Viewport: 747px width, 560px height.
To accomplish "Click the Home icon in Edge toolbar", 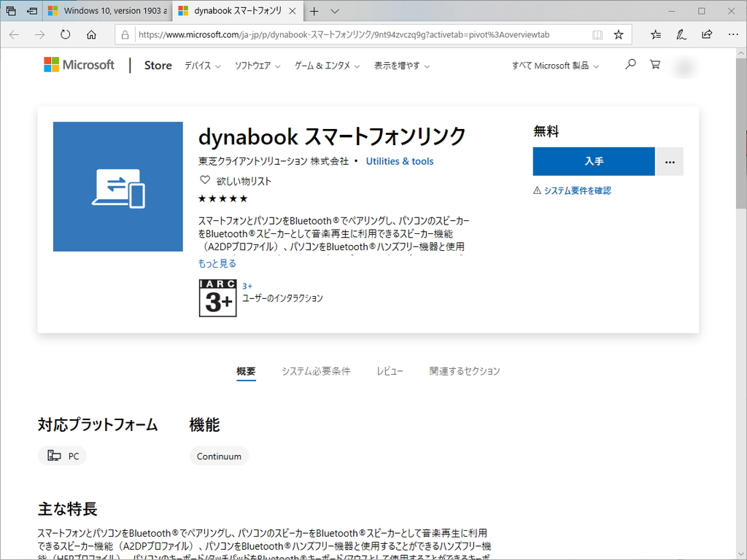I will pos(90,34).
